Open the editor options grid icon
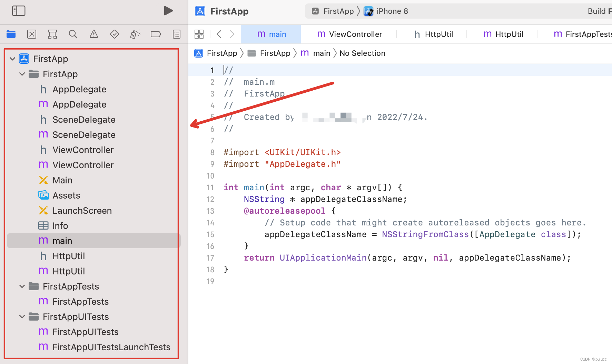Image resolution: width=612 pixels, height=364 pixels. [199, 34]
